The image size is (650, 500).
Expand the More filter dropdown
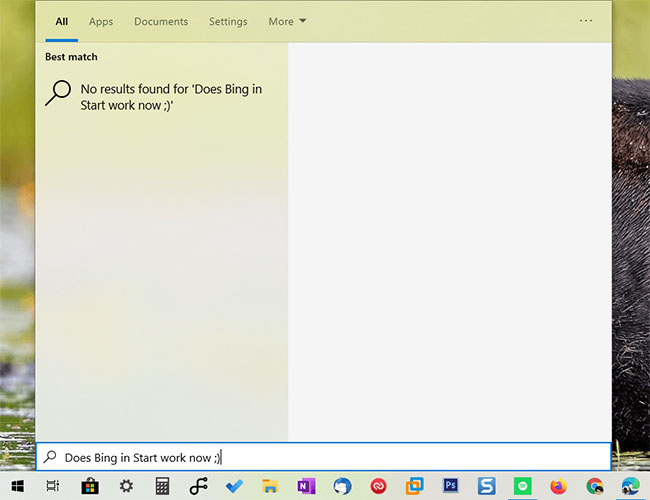(x=287, y=22)
